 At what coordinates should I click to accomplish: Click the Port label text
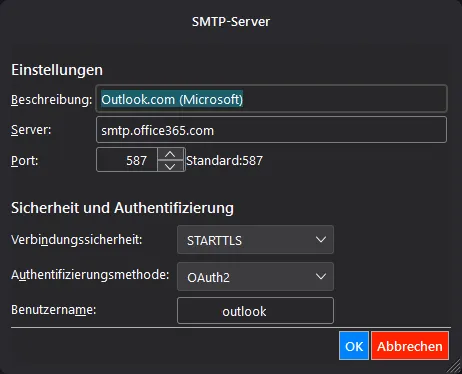coord(25,161)
